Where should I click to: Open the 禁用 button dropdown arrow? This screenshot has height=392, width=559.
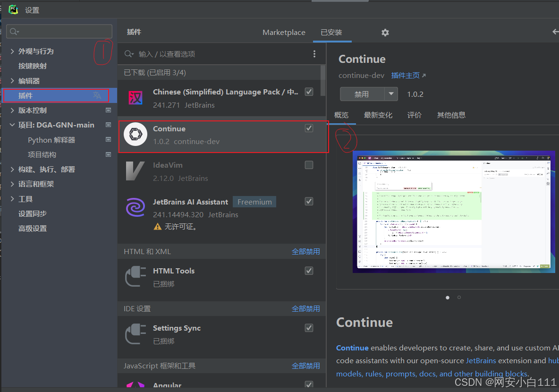point(391,94)
